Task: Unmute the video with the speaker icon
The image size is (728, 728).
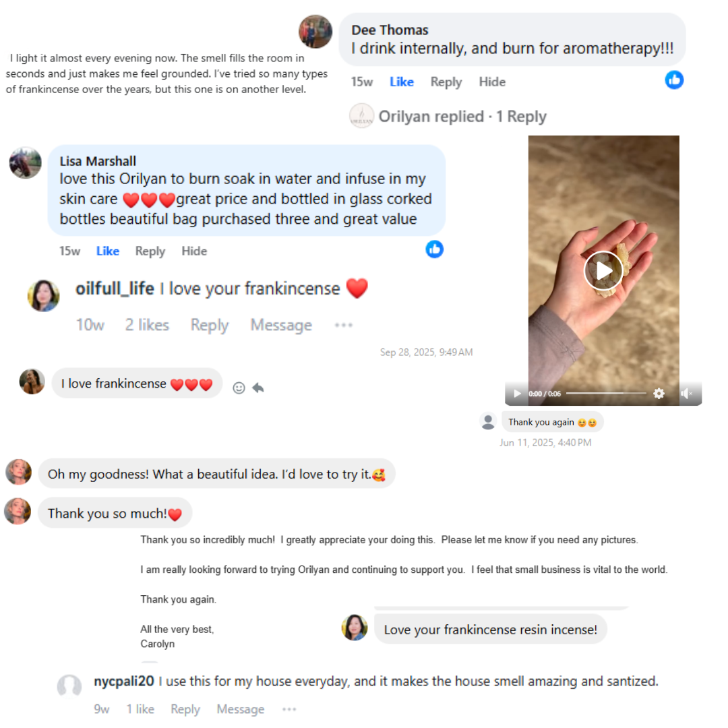Action: [686, 394]
